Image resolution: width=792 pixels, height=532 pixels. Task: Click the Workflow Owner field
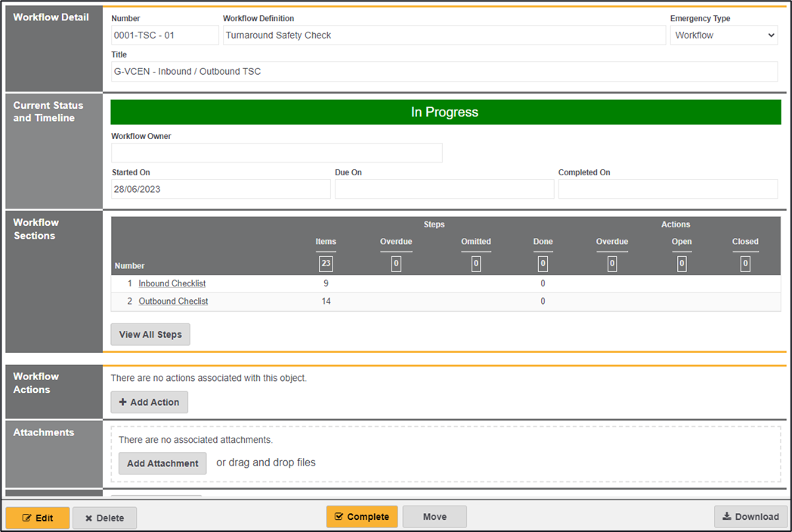(x=277, y=153)
